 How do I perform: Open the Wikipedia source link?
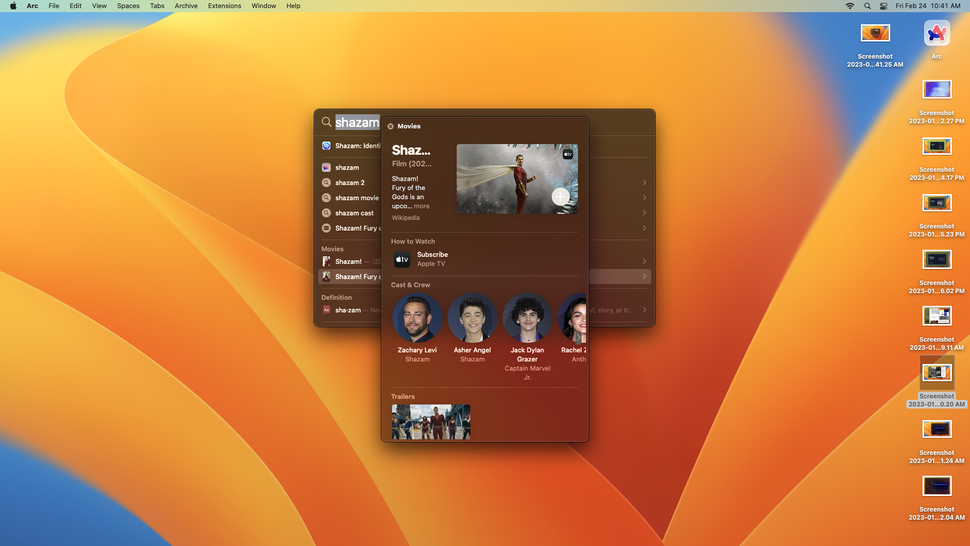405,218
